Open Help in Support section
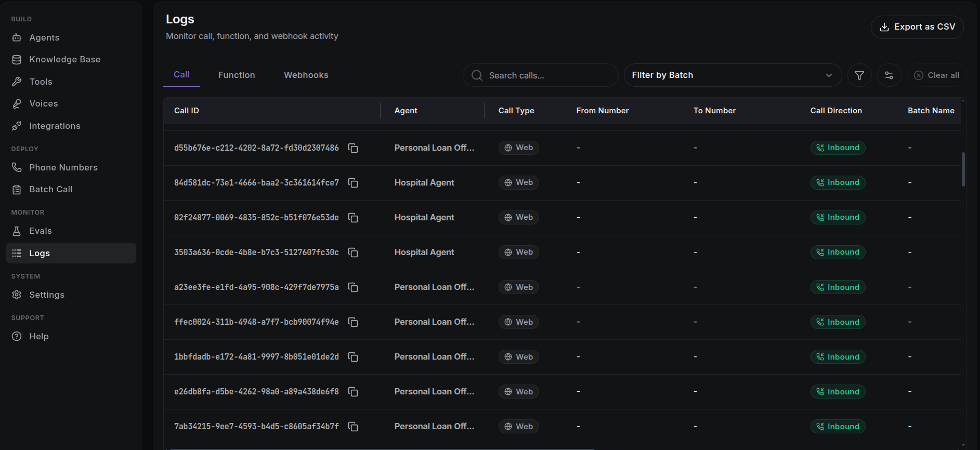 pyautogui.click(x=71, y=336)
